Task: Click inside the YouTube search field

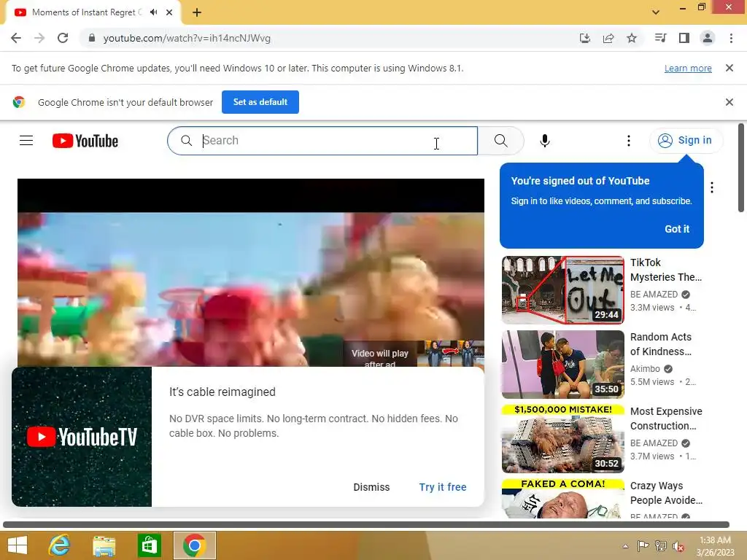Action: click(322, 141)
